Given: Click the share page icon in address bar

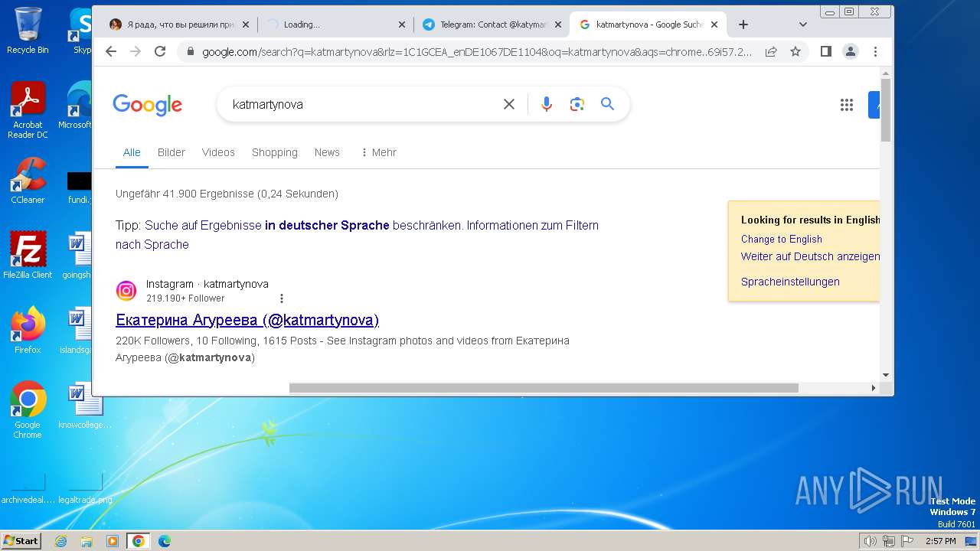Looking at the screenshot, I should coord(771,51).
